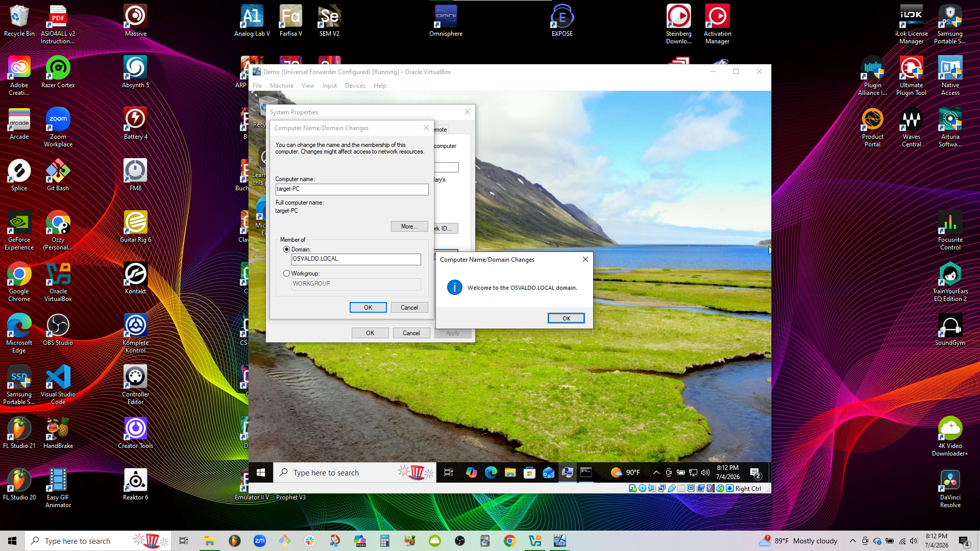Screen dimensions: 980x551
Task: Open the VirtualBox View menu
Action: coord(308,86)
